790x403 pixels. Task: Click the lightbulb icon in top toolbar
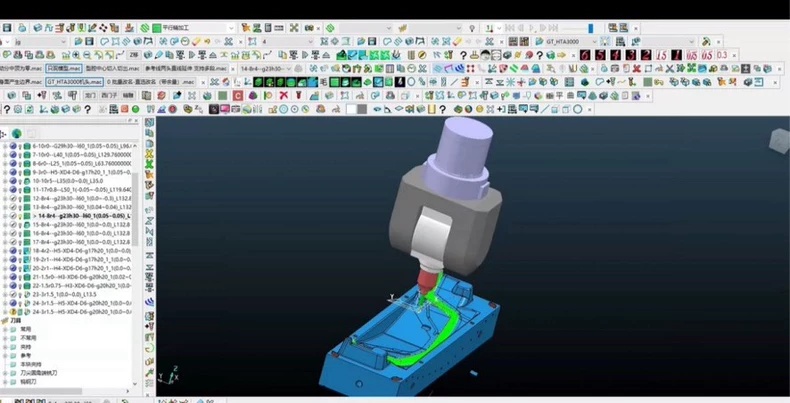coord(472,28)
